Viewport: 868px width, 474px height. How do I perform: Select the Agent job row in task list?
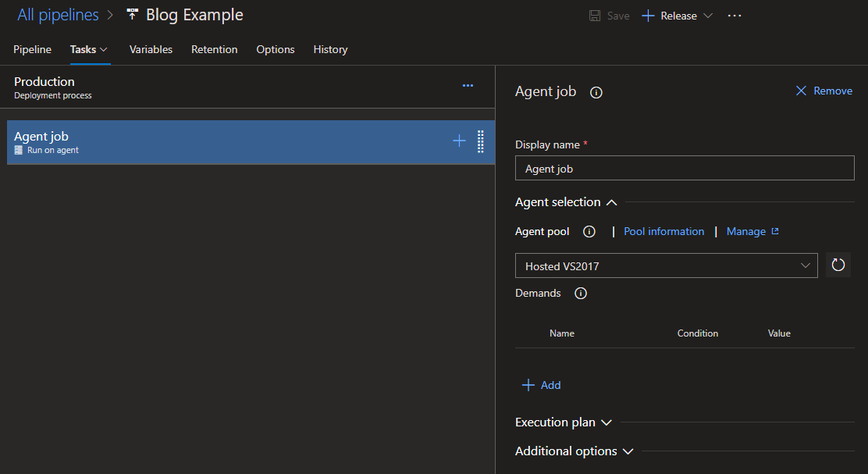pos(251,142)
